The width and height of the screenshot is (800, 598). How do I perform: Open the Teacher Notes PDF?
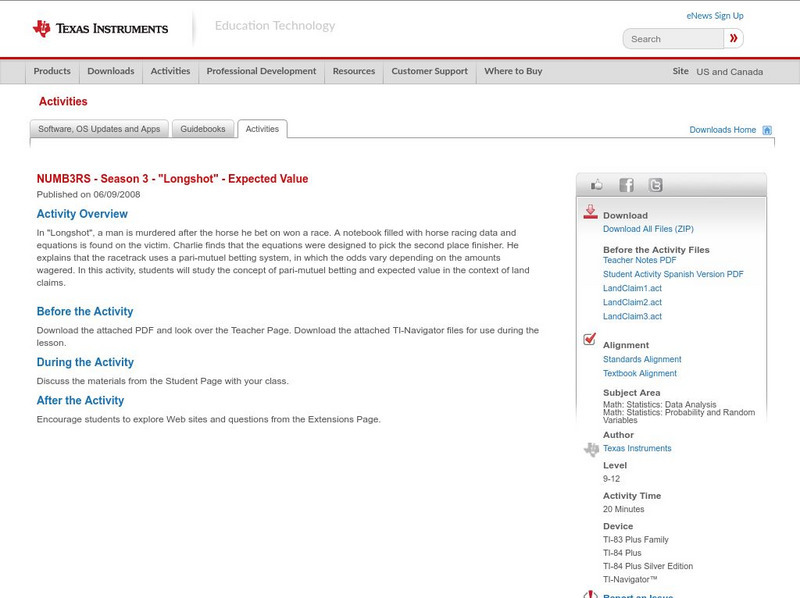pos(639,260)
